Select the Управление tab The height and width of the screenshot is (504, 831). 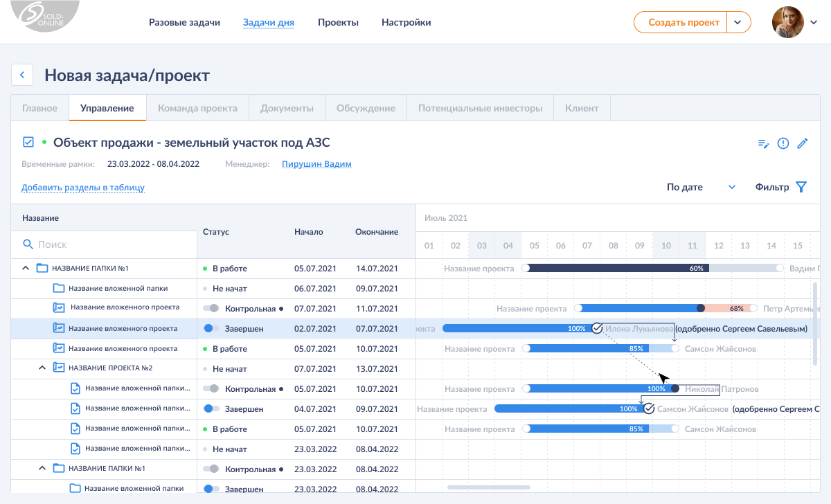pos(107,108)
